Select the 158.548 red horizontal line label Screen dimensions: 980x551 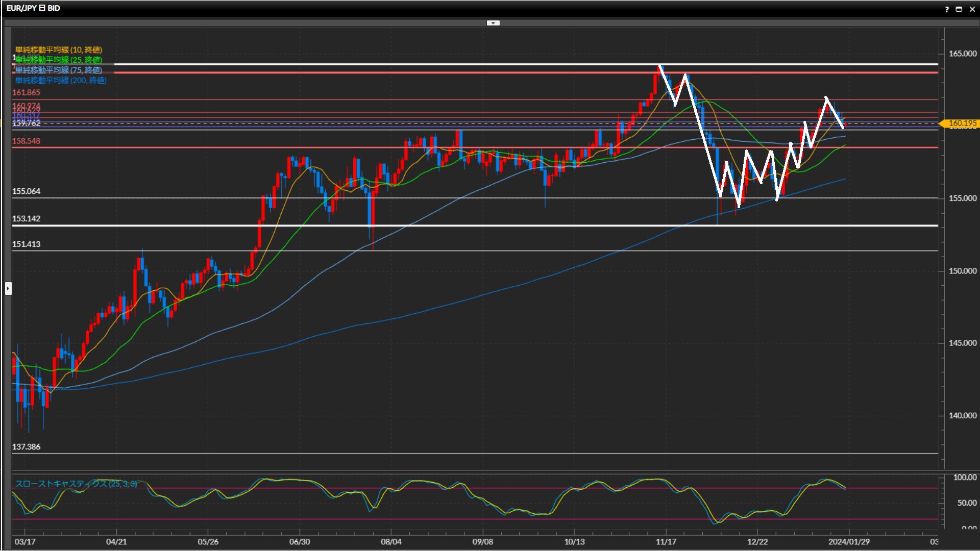click(x=26, y=141)
